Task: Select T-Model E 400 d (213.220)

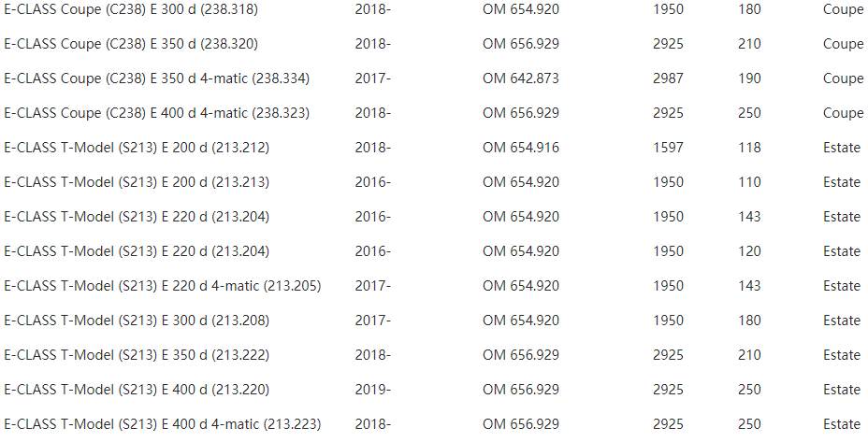Action: (434, 390)
